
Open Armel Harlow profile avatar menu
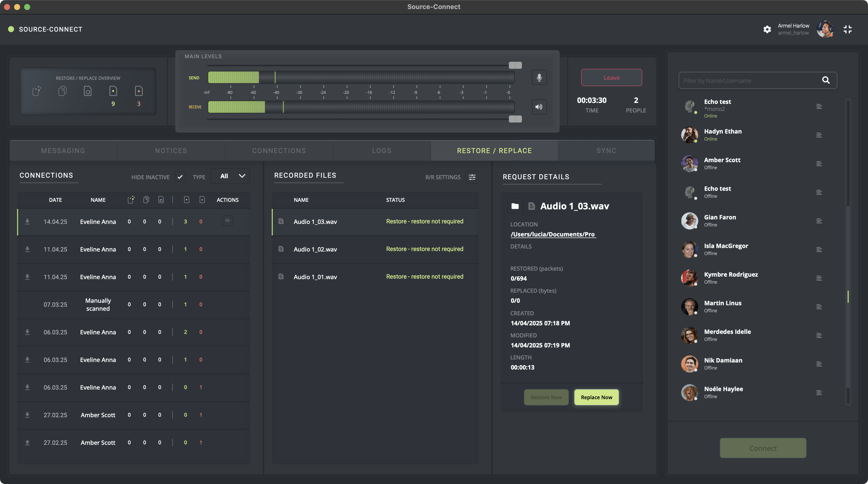(825, 29)
